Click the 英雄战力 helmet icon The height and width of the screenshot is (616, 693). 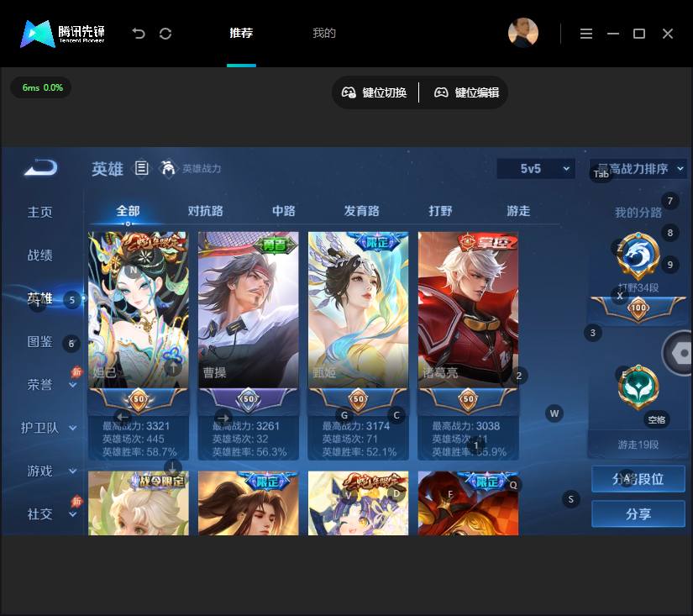click(x=167, y=168)
